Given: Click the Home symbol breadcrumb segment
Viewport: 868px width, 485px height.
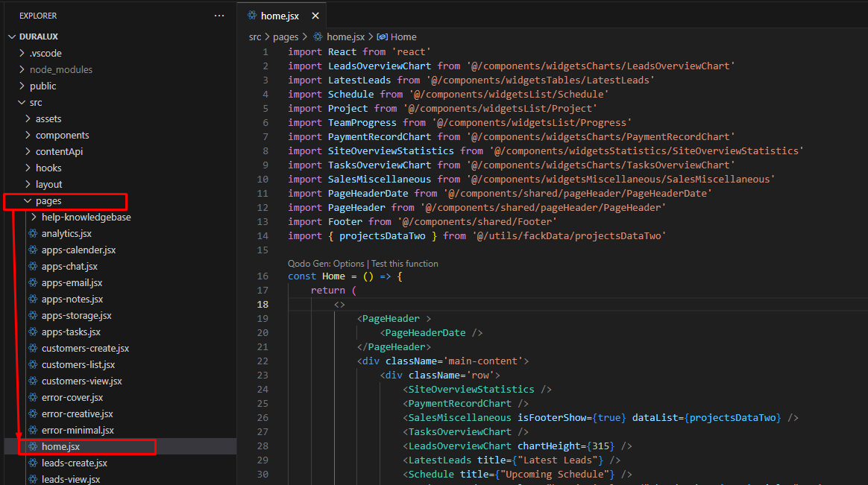Looking at the screenshot, I should tap(403, 37).
